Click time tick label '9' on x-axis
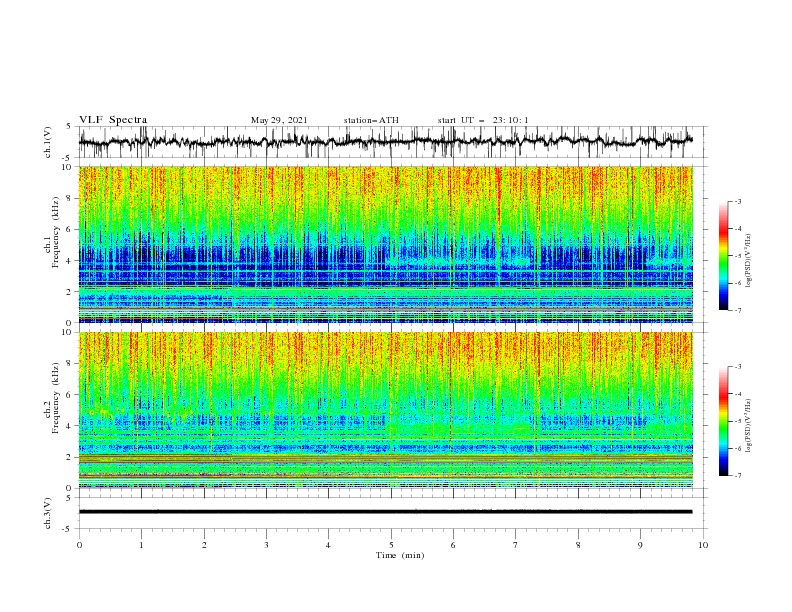The width and height of the screenshot is (792, 612). tap(640, 545)
